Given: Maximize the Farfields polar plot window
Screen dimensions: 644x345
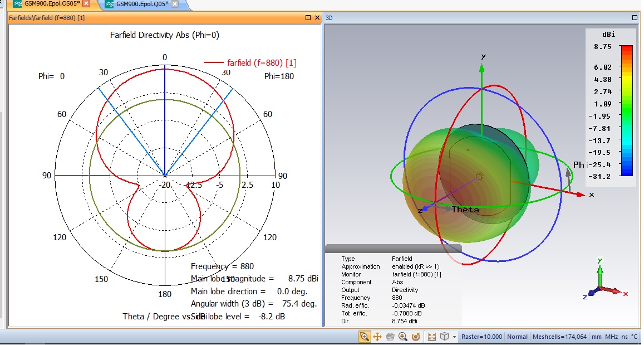Looking at the screenshot, I should tap(308, 18).
